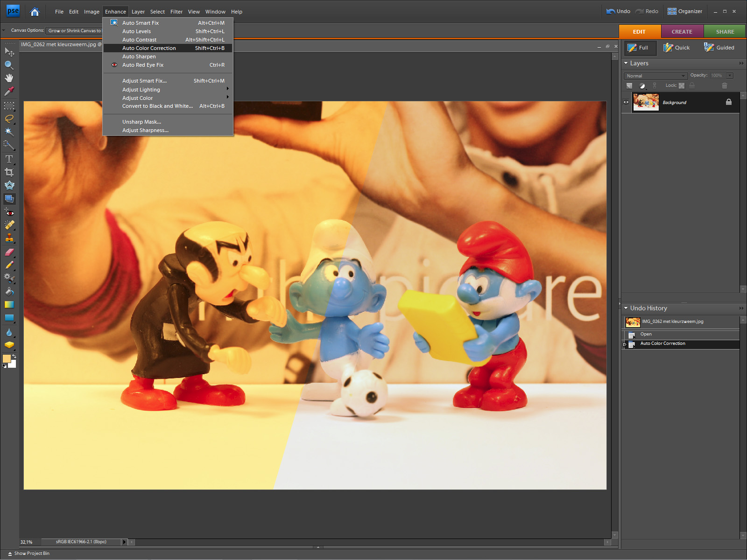
Task: Open adjustment layer half-circle menu
Action: pos(642,85)
